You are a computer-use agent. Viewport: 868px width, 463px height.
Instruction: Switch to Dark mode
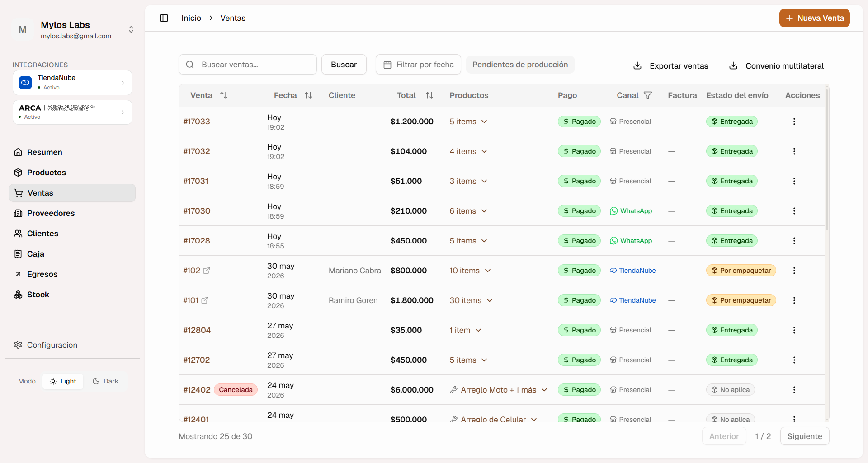[105, 381]
